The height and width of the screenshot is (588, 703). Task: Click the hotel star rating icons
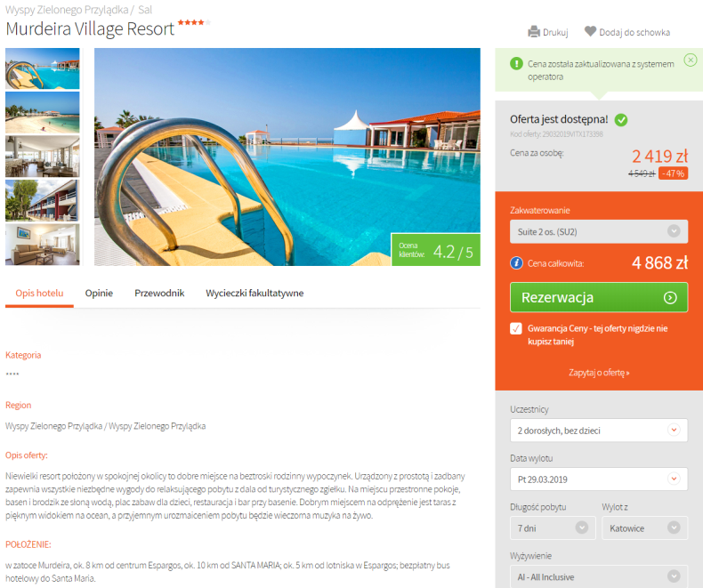pos(194,22)
